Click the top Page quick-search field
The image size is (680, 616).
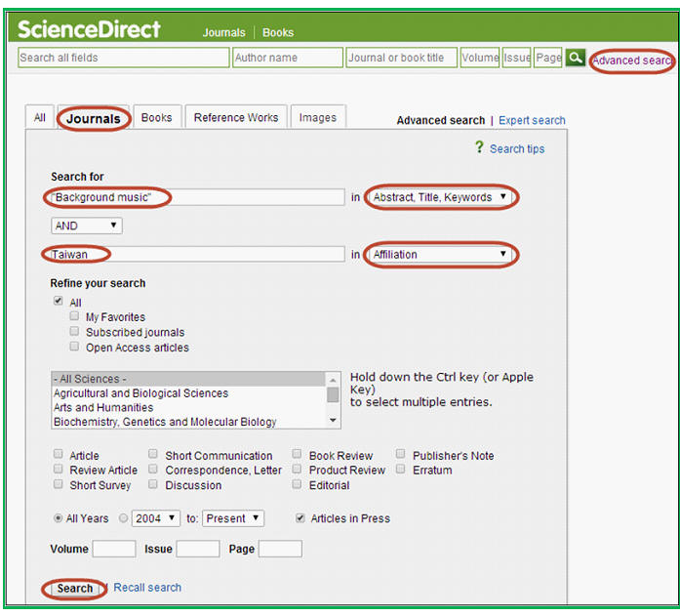[x=548, y=58]
